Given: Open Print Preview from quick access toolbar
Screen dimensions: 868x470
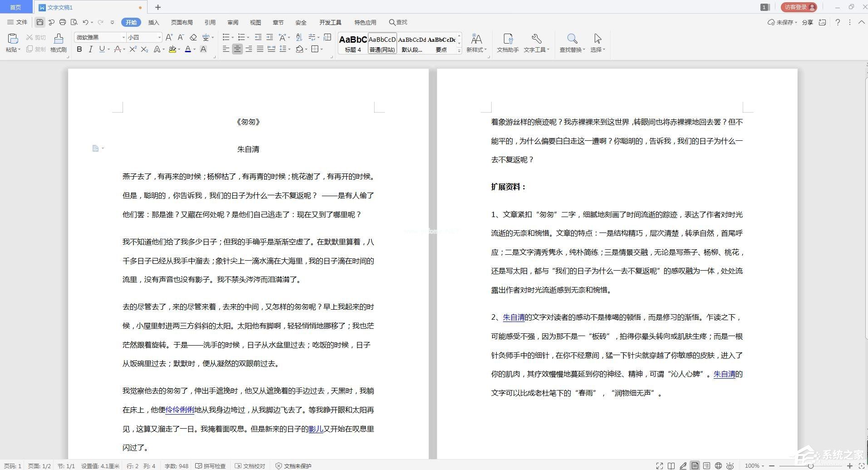Looking at the screenshot, I should 74,22.
